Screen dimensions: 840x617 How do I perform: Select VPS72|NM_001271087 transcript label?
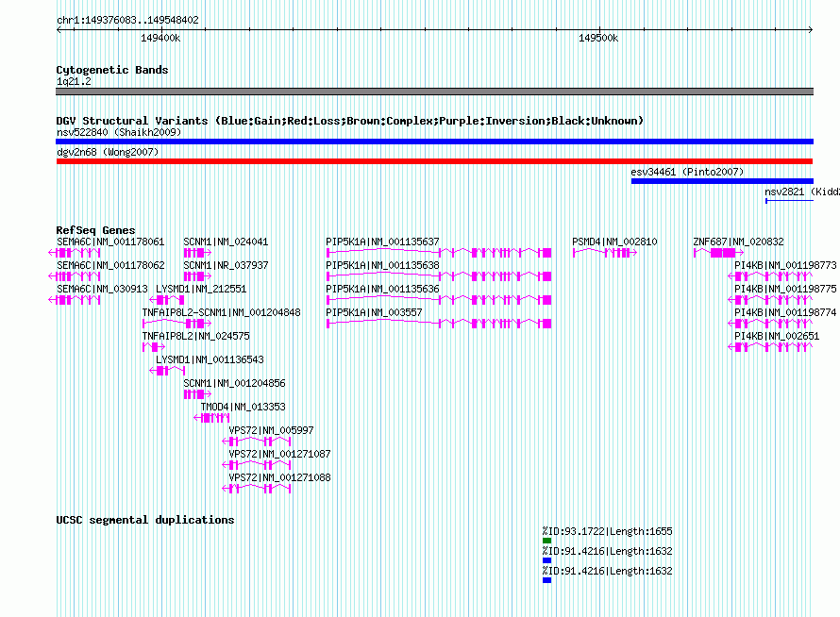click(x=279, y=454)
